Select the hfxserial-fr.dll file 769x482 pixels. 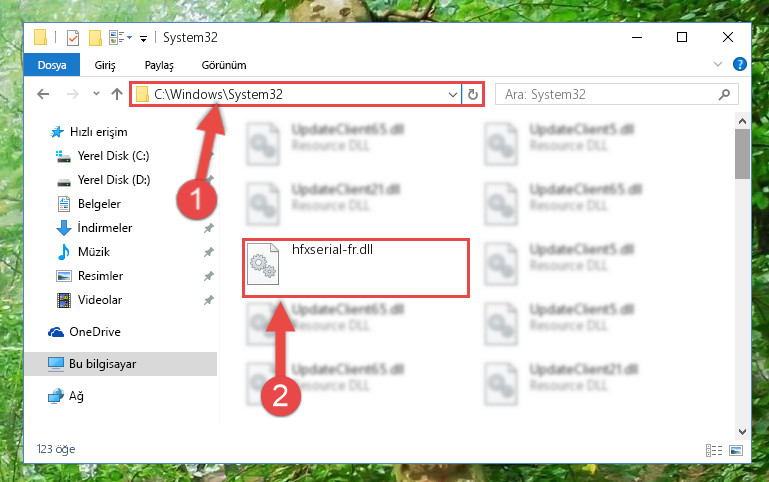click(x=356, y=268)
